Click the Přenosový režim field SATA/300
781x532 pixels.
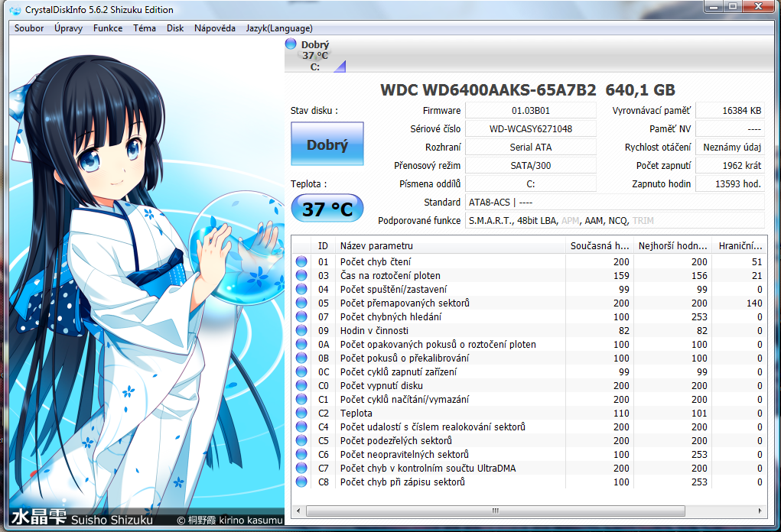[530, 166]
